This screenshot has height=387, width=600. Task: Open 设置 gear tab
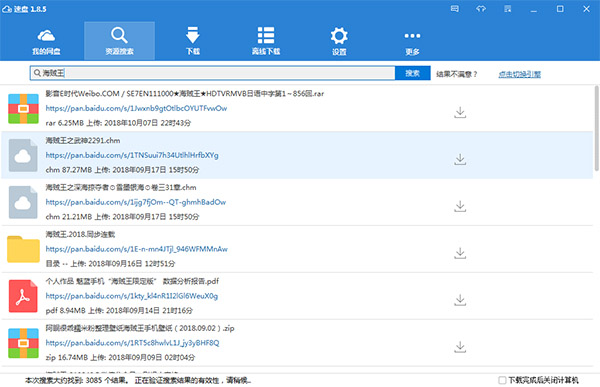click(x=339, y=41)
